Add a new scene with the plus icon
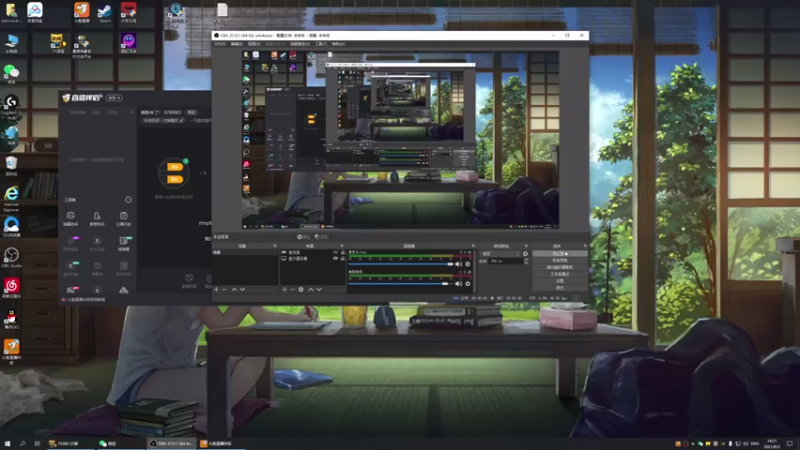The width and height of the screenshot is (800, 450). 216,289
